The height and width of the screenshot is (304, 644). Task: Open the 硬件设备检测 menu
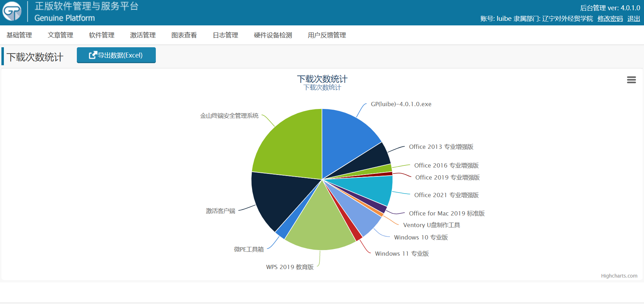273,35
